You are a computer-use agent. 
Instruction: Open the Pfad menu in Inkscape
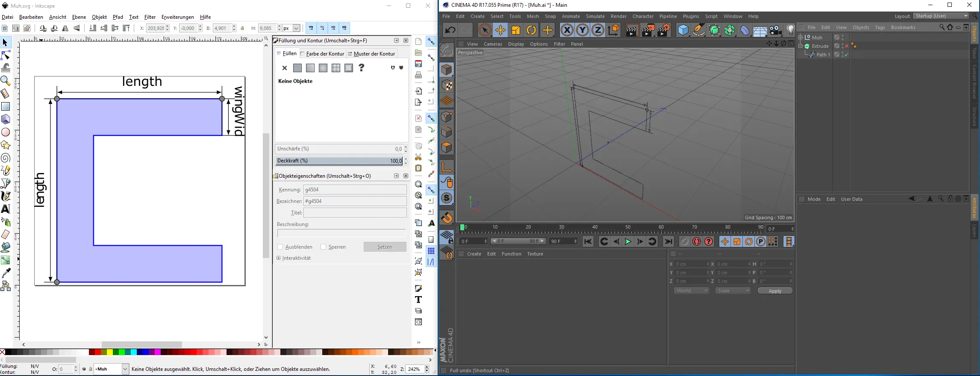118,17
